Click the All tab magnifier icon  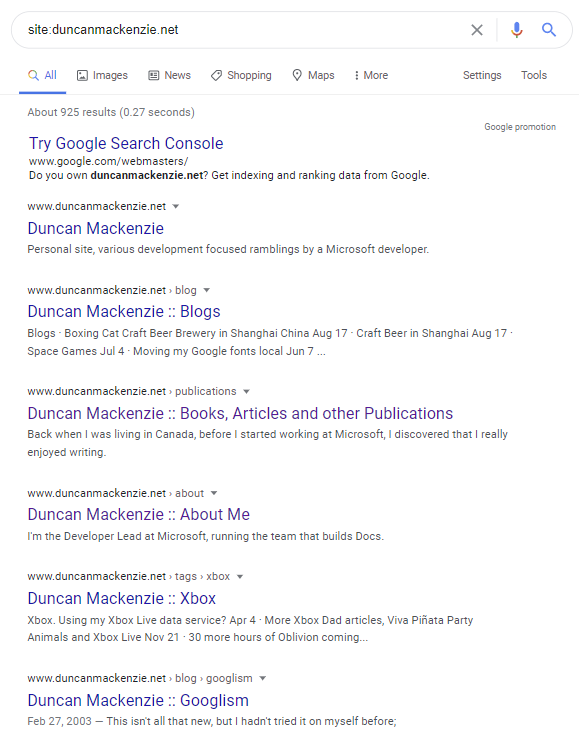pos(33,75)
